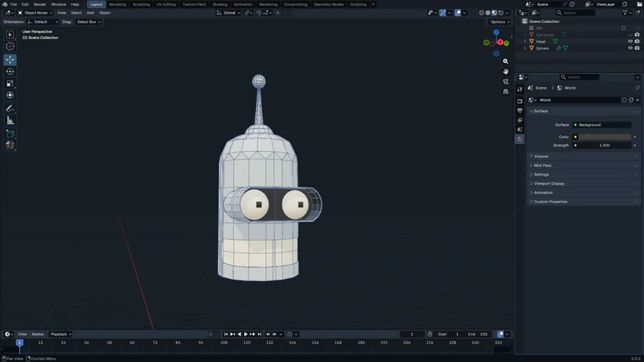644x362 pixels.
Task: Switch to the Sculpting workspace tab
Action: (141, 4)
